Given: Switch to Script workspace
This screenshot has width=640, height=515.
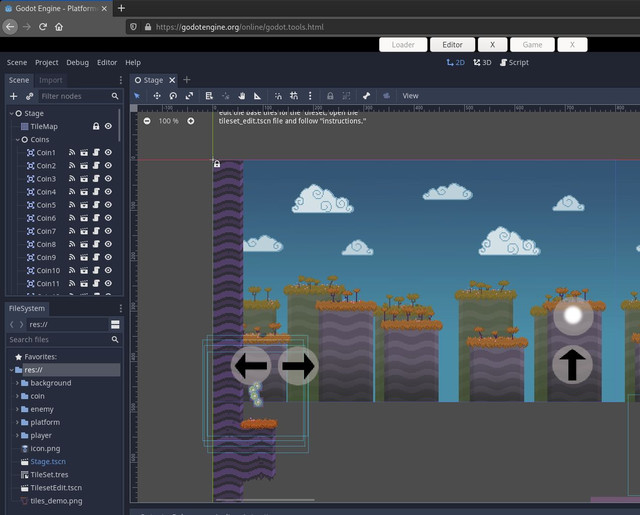Looking at the screenshot, I should pyautogui.click(x=514, y=62).
